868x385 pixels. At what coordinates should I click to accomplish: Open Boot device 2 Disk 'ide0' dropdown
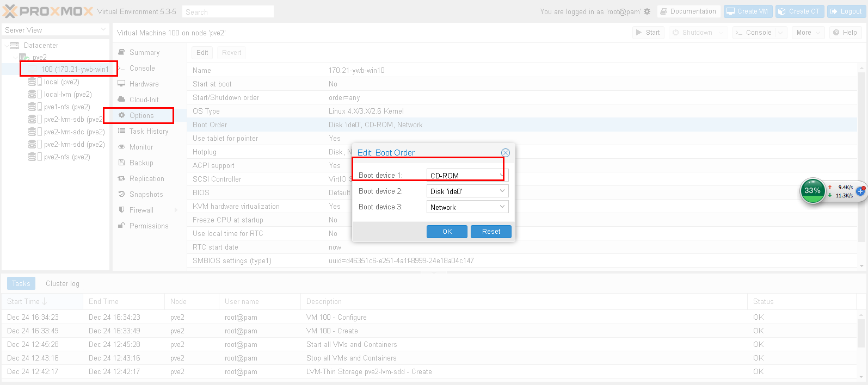pyautogui.click(x=502, y=191)
